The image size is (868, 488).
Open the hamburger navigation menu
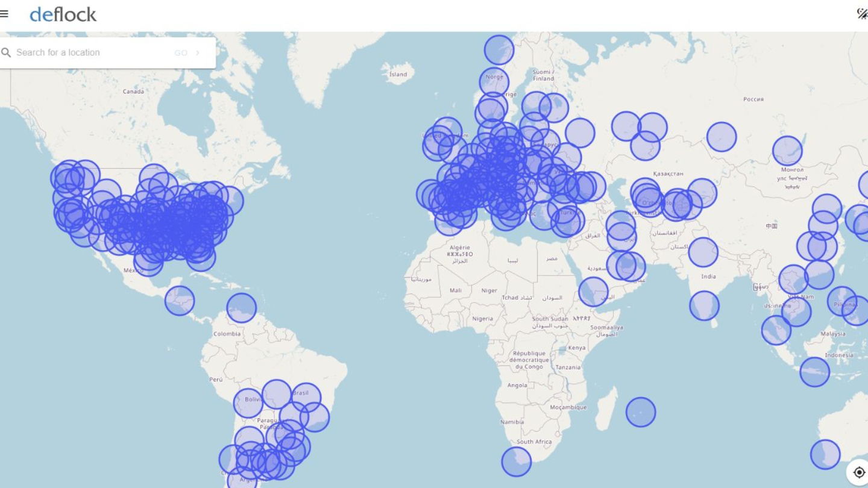pyautogui.click(x=4, y=14)
